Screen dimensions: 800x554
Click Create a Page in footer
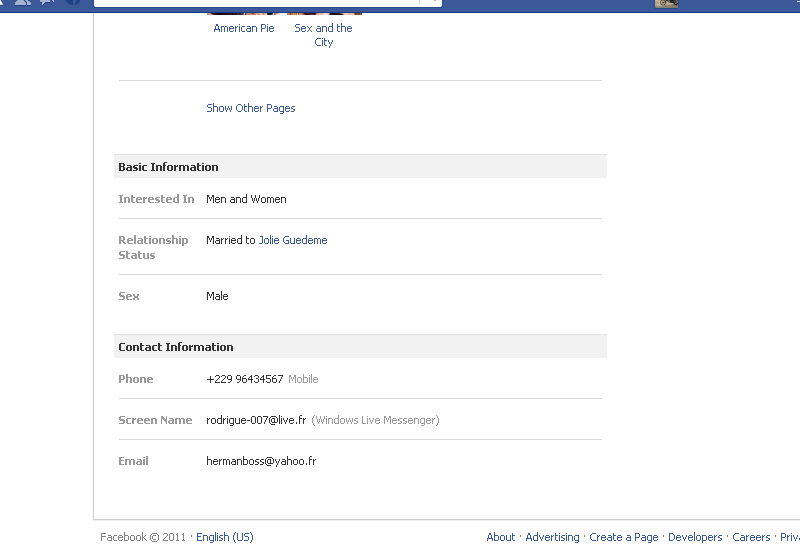[x=624, y=537]
